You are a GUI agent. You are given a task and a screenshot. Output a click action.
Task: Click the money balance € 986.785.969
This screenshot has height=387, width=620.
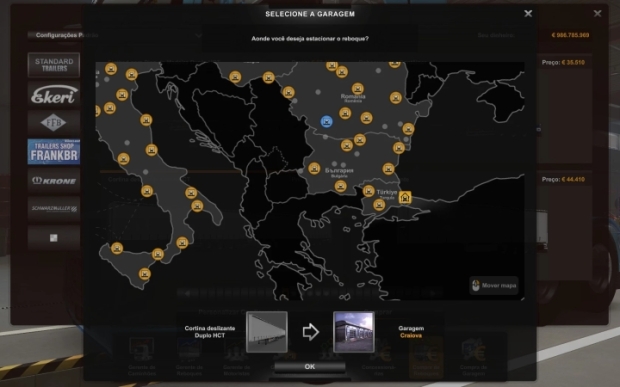coord(570,35)
